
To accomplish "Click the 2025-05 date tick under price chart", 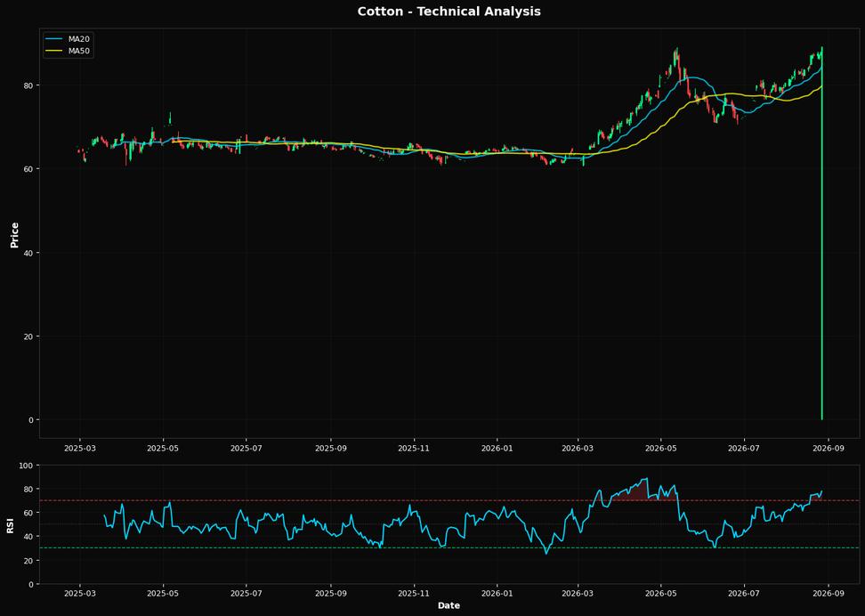I will [163, 448].
